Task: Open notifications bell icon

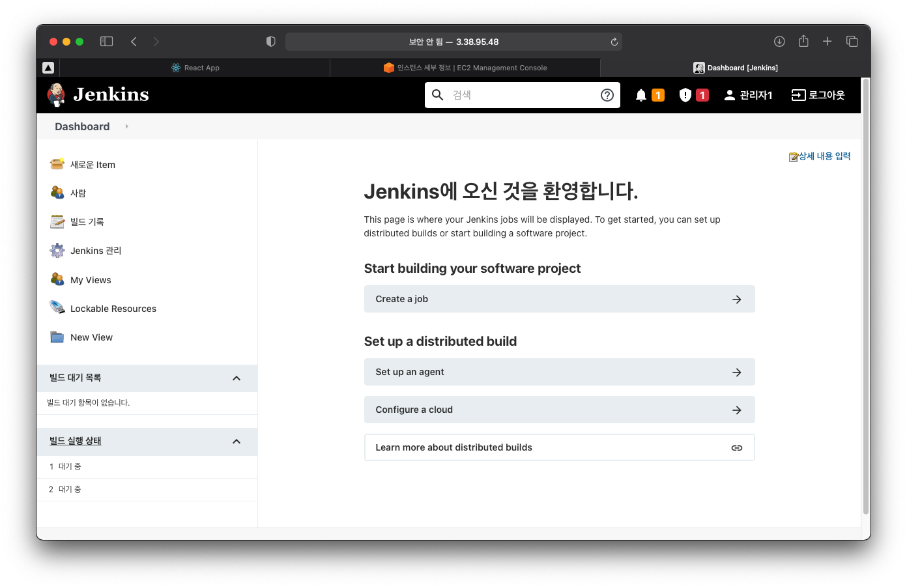Action: (641, 95)
